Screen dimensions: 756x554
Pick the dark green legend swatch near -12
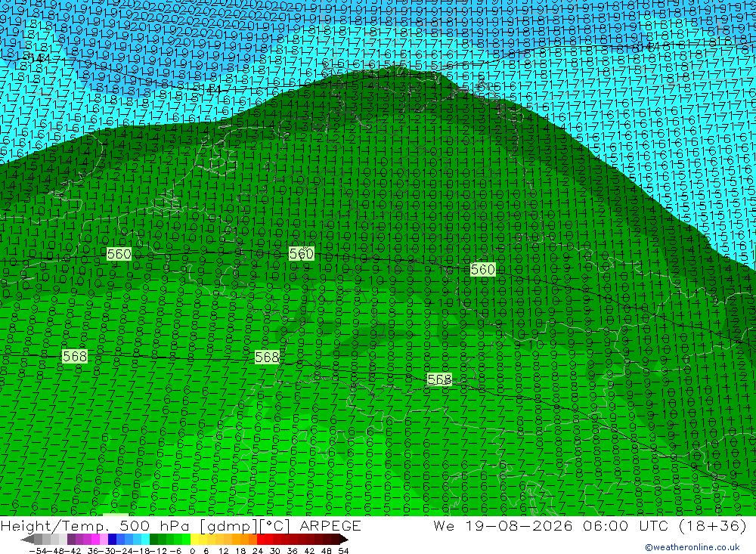153,540
